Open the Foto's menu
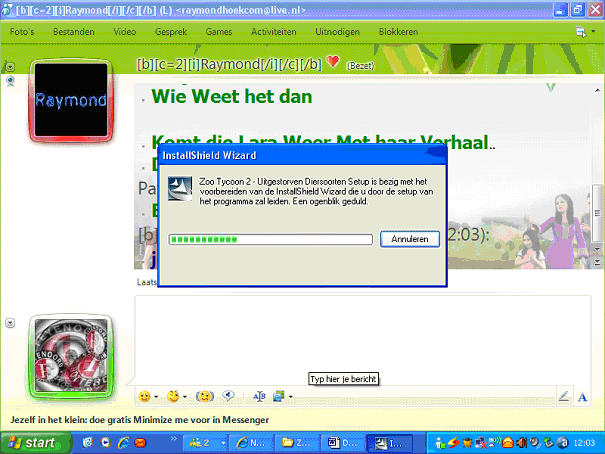This screenshot has height=454, width=605. (x=21, y=32)
